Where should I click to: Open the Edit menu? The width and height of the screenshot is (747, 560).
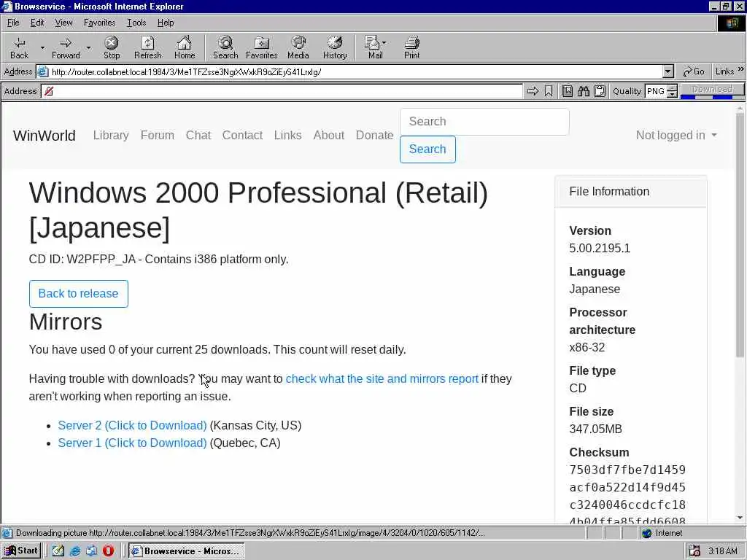37,23
